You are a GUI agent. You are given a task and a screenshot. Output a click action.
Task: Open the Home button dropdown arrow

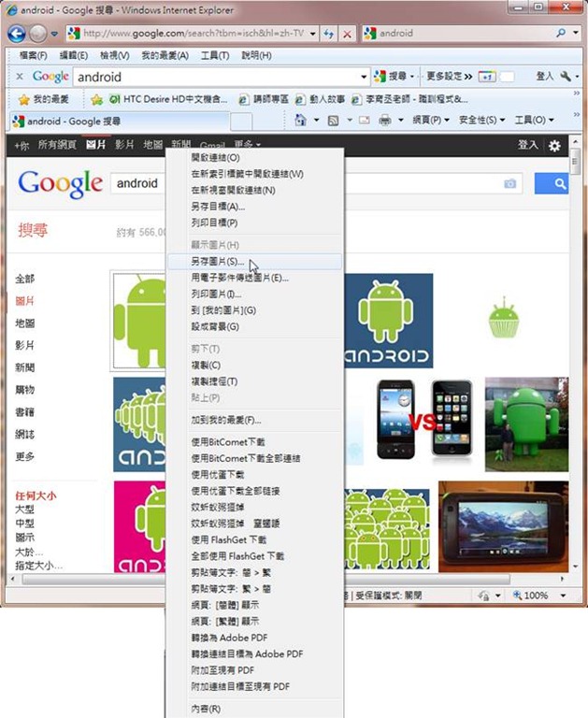click(316, 121)
